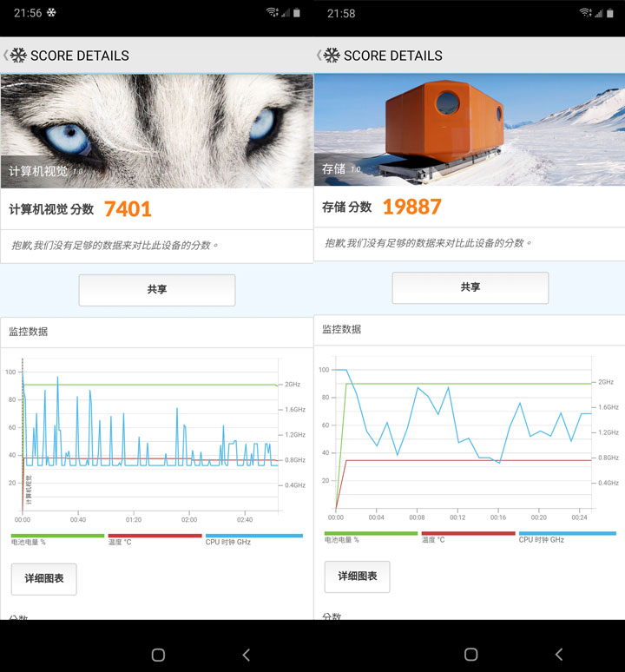Tap the 7401 computer vision score
This screenshot has width=625, height=672.
coord(128,209)
